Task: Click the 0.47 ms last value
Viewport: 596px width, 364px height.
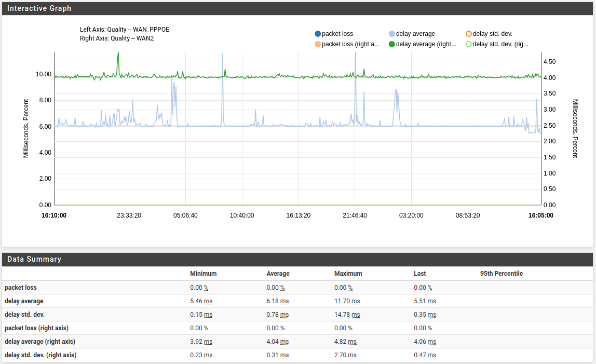Action: pos(425,355)
